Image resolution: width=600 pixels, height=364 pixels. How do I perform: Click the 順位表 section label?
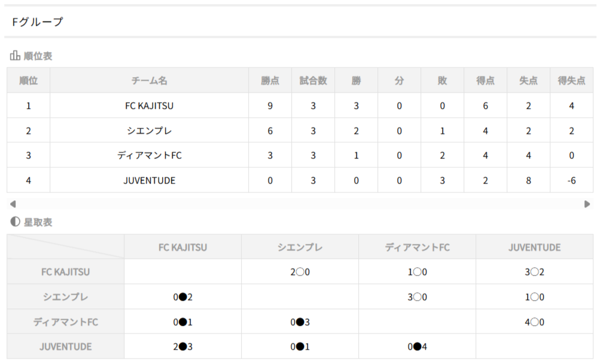38,56
